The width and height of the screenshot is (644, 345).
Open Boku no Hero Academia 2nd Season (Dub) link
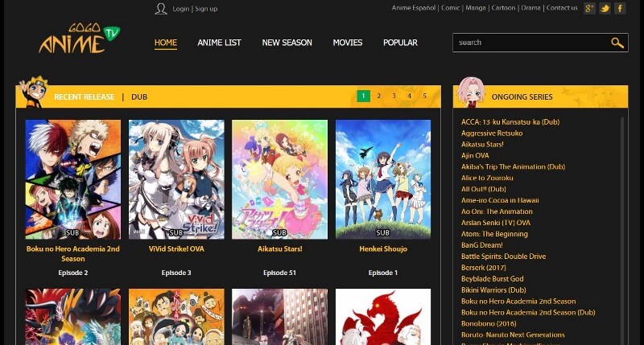(528, 312)
